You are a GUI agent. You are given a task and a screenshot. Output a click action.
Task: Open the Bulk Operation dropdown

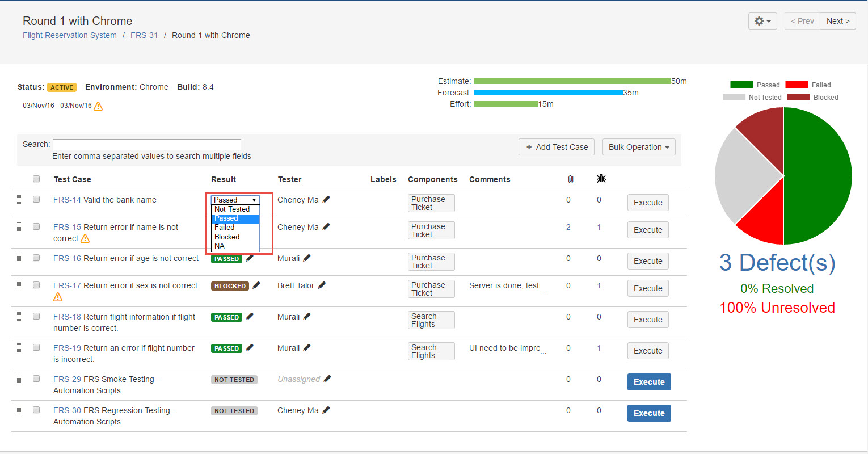point(638,147)
